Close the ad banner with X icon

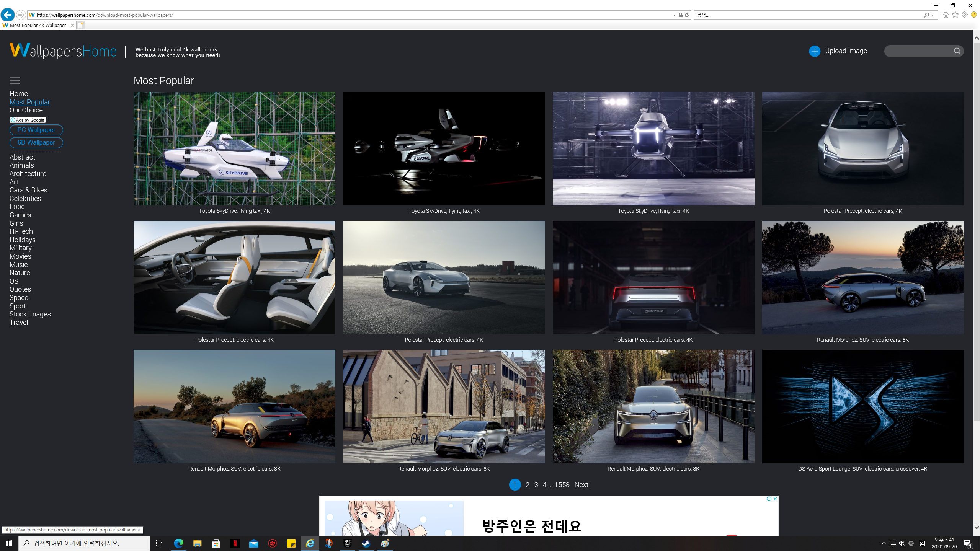tap(775, 499)
